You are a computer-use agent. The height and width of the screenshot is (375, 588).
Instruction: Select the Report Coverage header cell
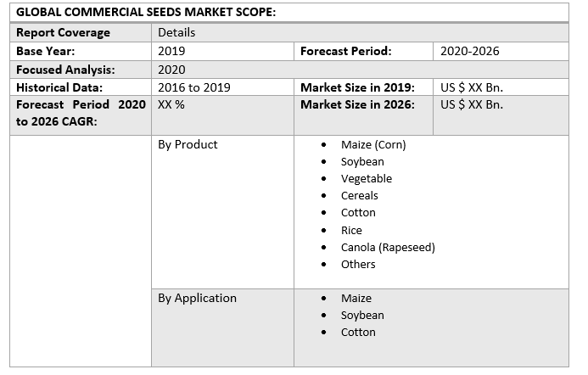64,32
